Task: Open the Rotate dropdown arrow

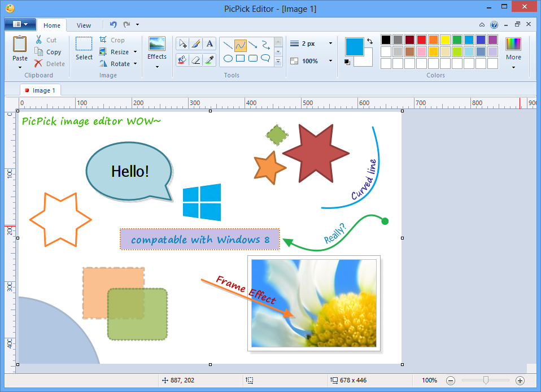Action: pos(136,64)
